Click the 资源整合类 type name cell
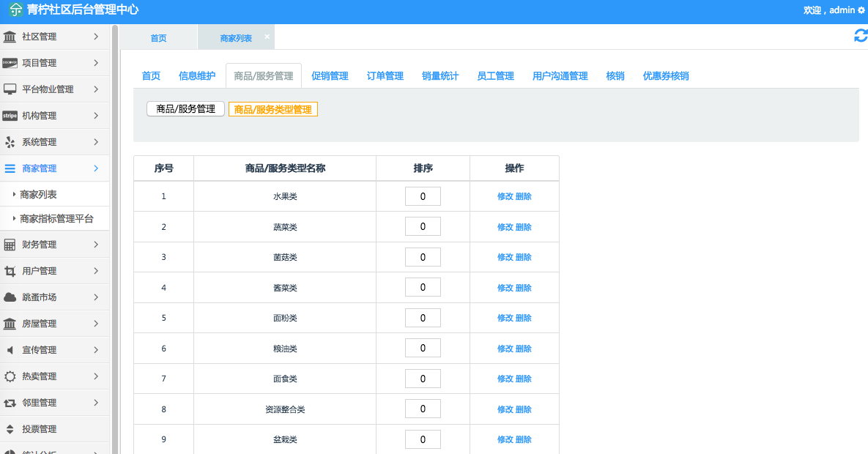868x454 pixels. [x=285, y=409]
